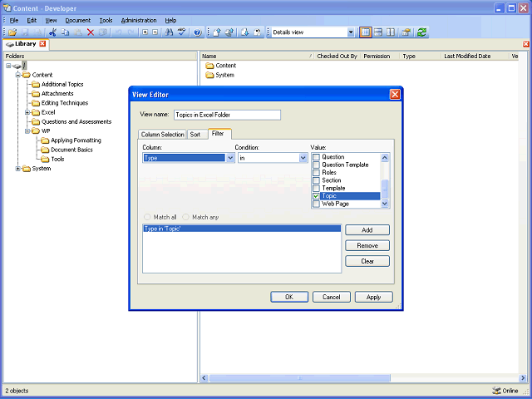The image size is (532, 399).
Task: Click the Cut scissors toolbar icon
Action: point(52,32)
